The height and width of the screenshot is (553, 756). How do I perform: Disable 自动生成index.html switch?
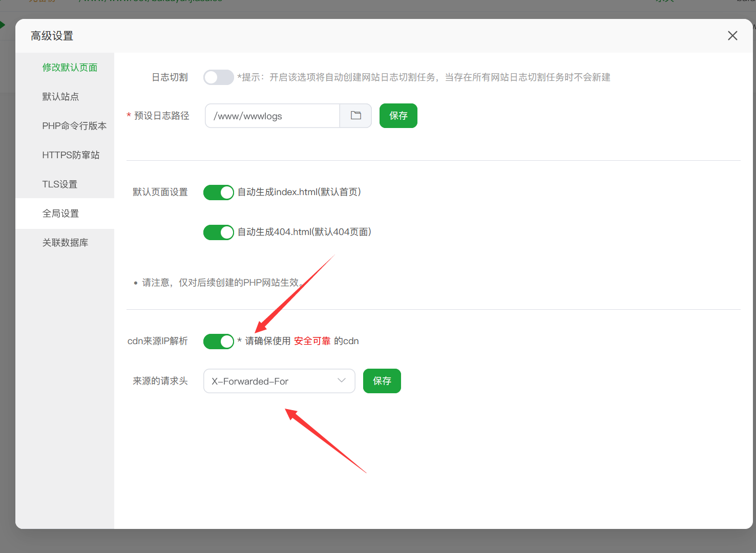tap(219, 192)
